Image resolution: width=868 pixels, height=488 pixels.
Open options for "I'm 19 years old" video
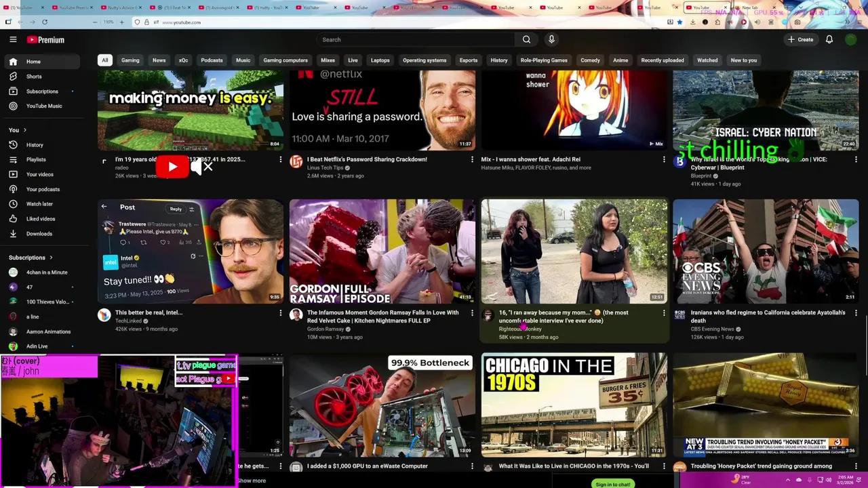pyautogui.click(x=280, y=160)
